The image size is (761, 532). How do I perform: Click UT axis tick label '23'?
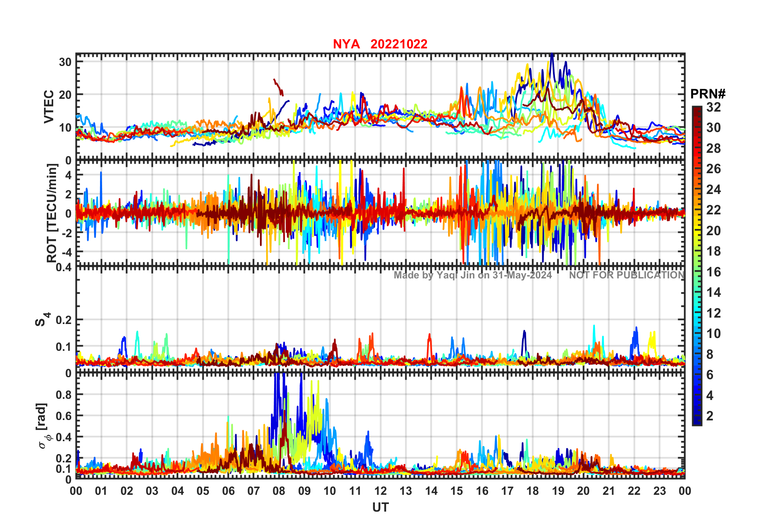pos(660,491)
